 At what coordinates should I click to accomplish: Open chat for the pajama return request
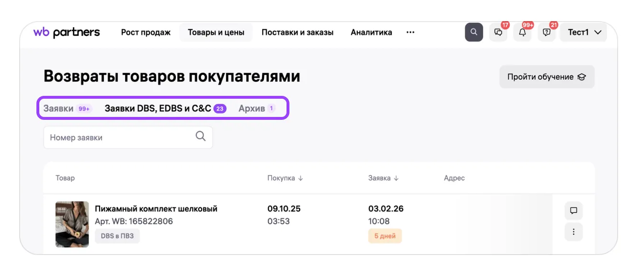click(x=574, y=210)
